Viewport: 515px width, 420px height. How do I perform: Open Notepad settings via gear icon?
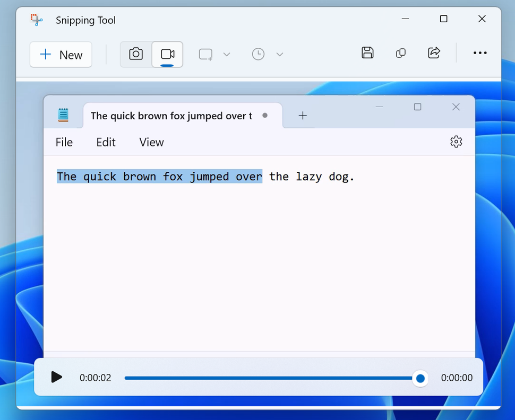click(456, 142)
